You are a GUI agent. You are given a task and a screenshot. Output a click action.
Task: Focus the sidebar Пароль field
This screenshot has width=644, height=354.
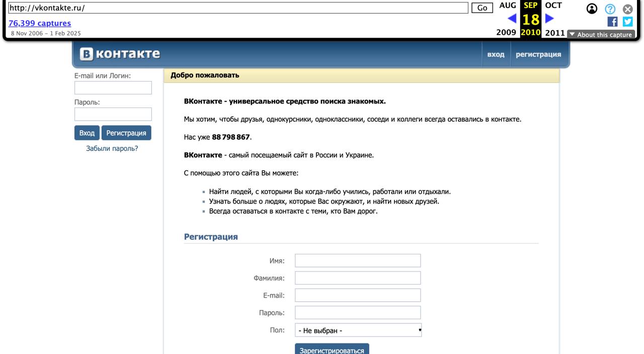point(113,114)
